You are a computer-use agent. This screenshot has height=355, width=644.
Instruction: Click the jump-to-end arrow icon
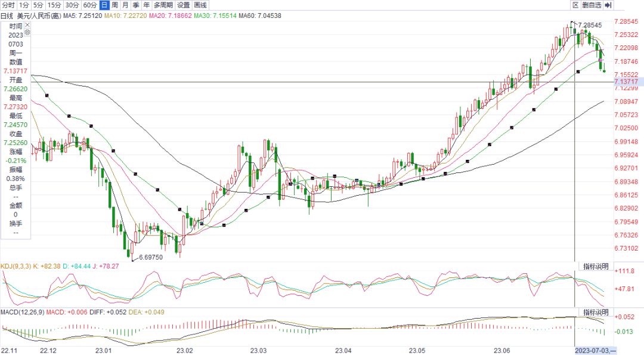pyautogui.click(x=609, y=5)
